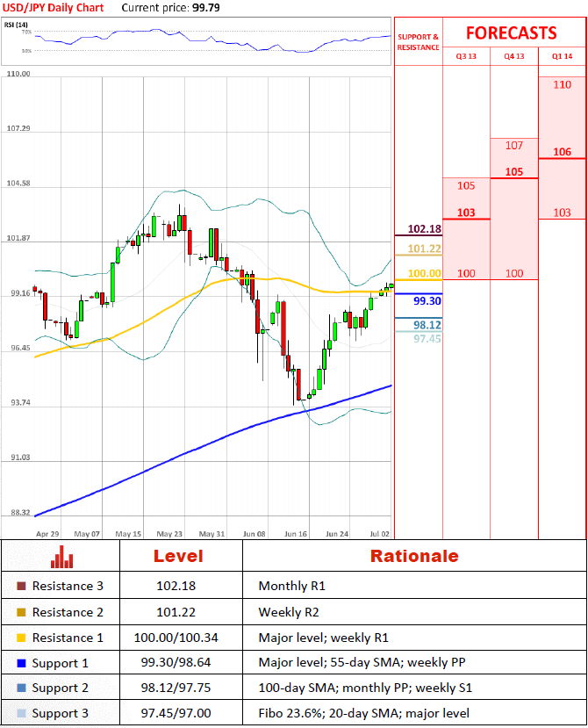Image resolution: width=588 pixels, height=728 pixels.
Task: Click the Apr 29 date axis label
Action: tap(47, 534)
